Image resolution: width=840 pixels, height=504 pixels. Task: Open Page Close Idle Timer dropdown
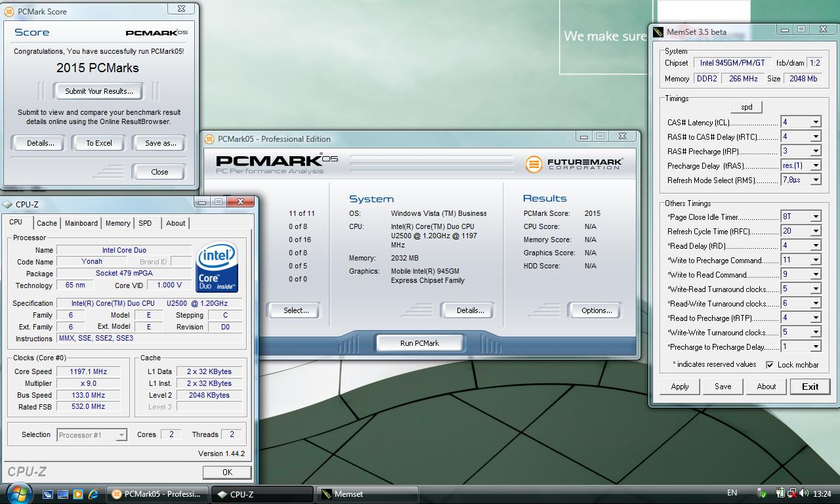point(815,217)
